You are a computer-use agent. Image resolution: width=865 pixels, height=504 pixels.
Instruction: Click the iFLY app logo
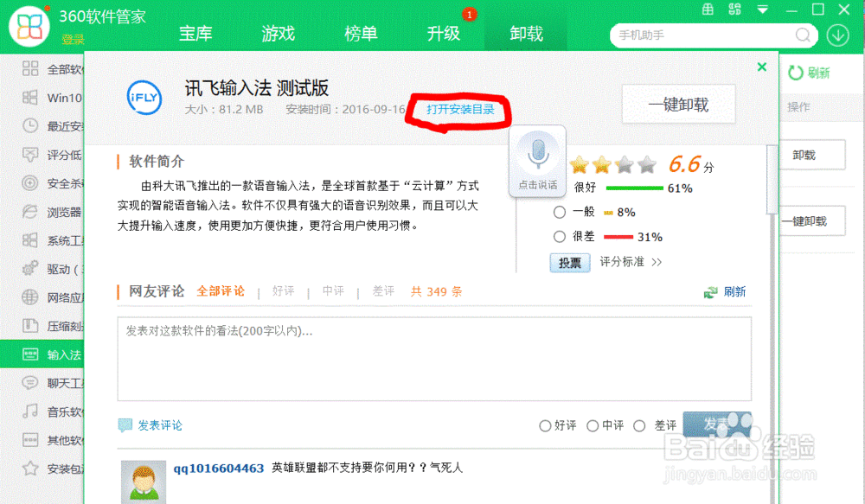(x=144, y=98)
